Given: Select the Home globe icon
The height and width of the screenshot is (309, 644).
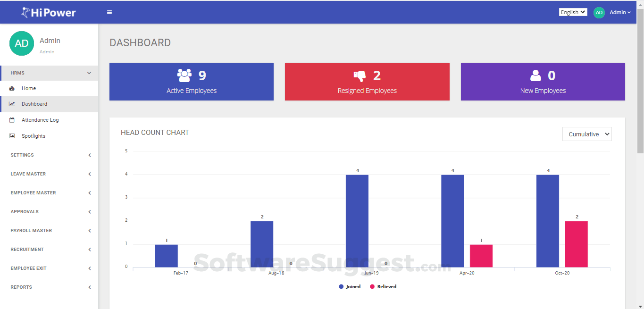Looking at the screenshot, I should point(11,88).
